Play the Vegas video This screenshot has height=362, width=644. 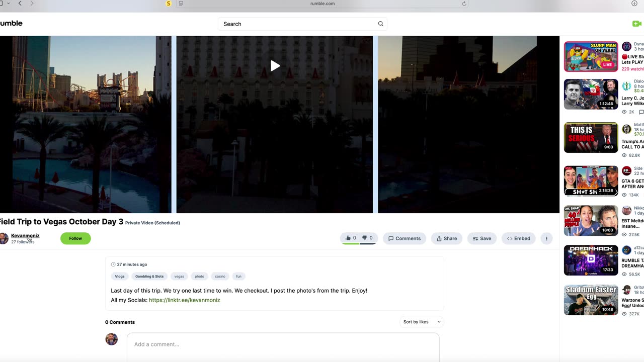(275, 66)
